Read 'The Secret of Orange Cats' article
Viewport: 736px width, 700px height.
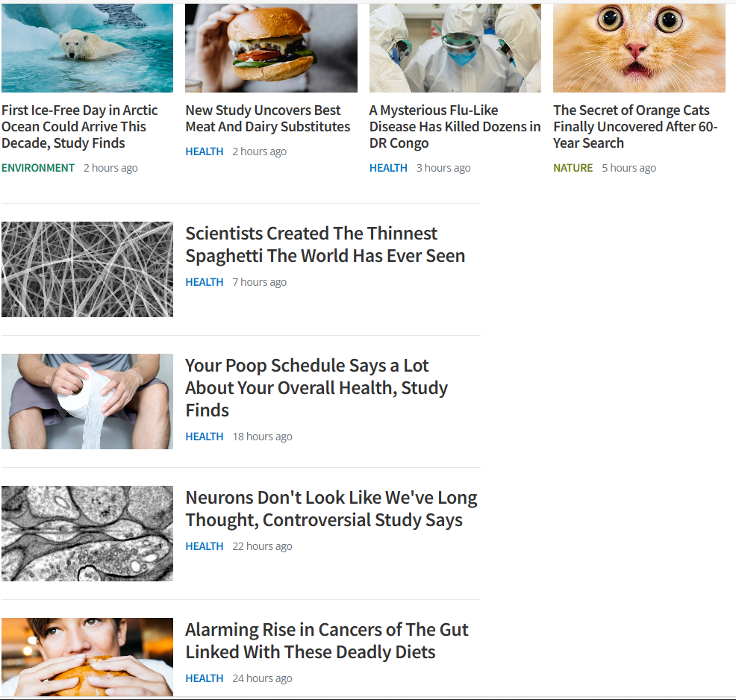click(x=635, y=127)
